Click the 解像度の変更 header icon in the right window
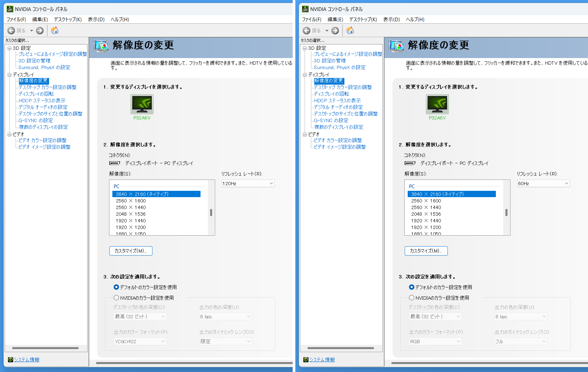588x372 pixels. pos(396,46)
